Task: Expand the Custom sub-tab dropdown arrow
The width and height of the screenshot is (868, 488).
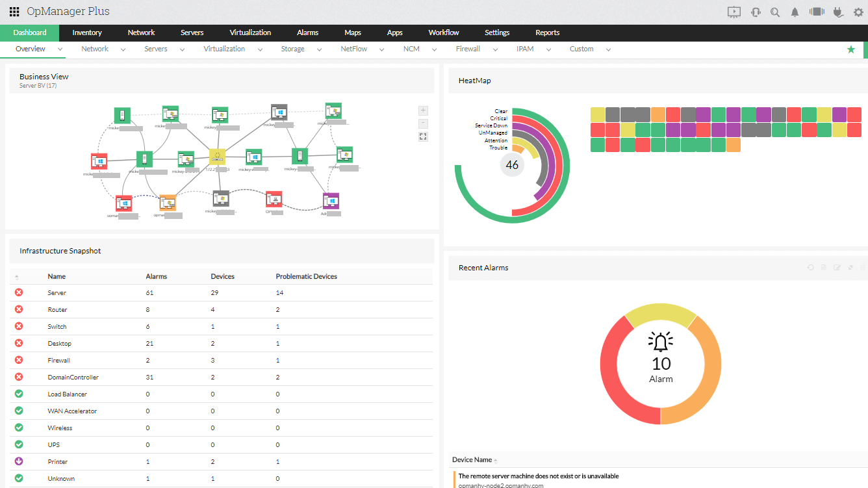Action: click(608, 49)
